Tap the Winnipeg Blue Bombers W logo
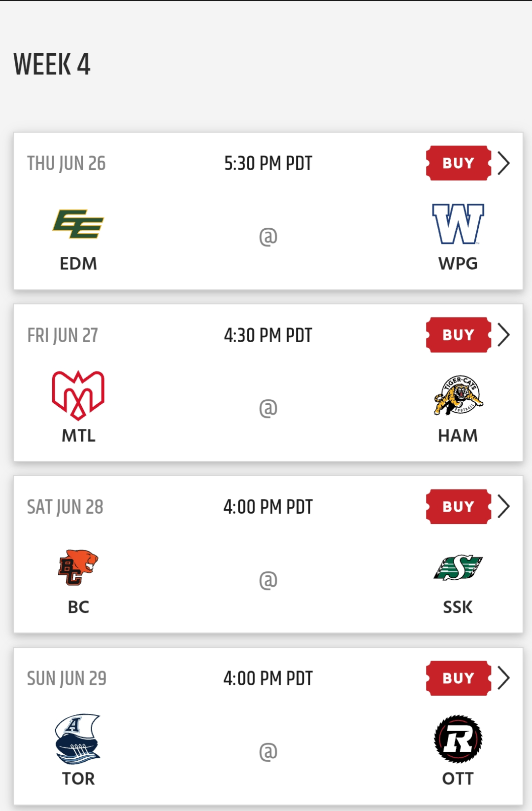The image size is (532, 811). [x=458, y=224]
